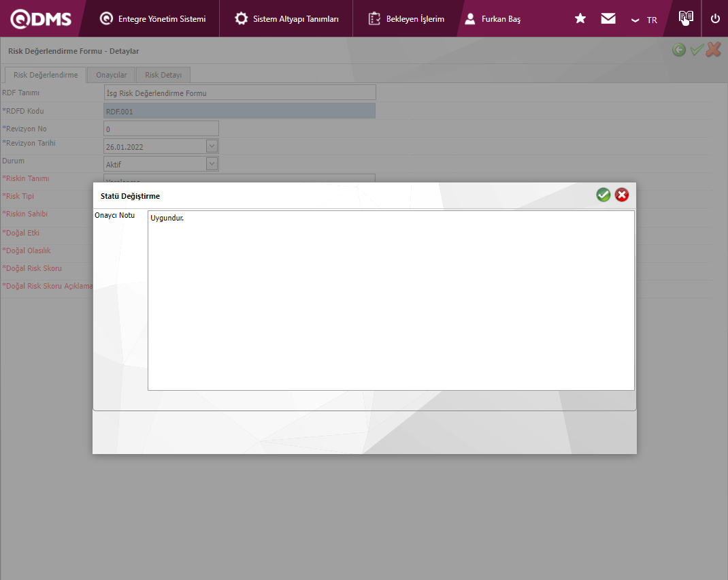The height and width of the screenshot is (580, 728).
Task: Click the Statü Değiştirme dialog title
Action: tap(130, 196)
